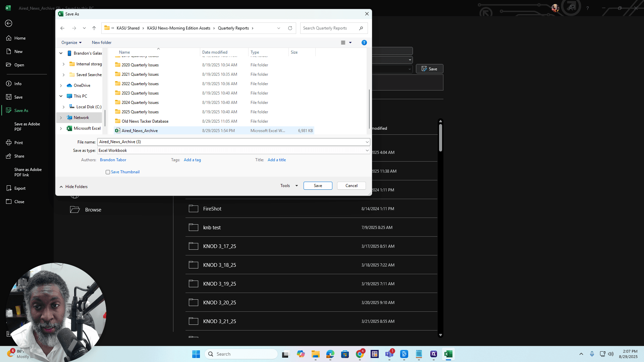Create a New folder

click(102, 43)
